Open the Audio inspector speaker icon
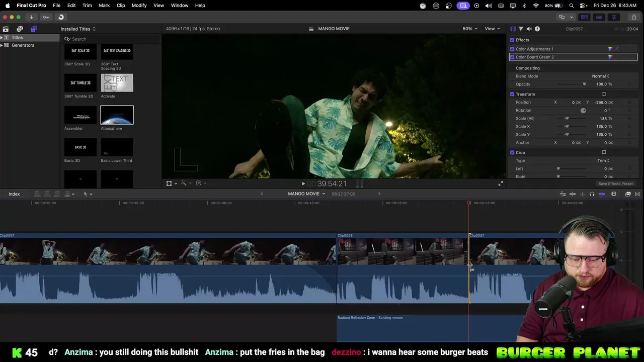Viewport: 644px width, 362px height. pyautogui.click(x=529, y=29)
